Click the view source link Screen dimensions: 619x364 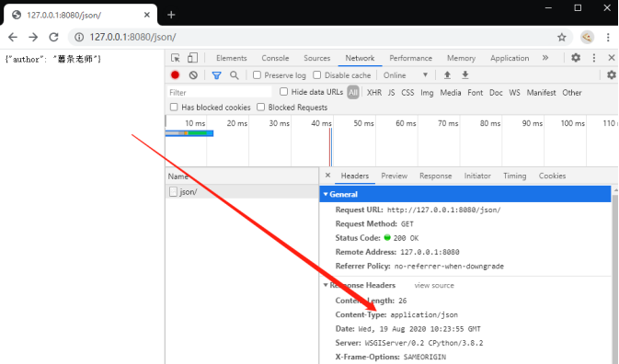pos(434,285)
